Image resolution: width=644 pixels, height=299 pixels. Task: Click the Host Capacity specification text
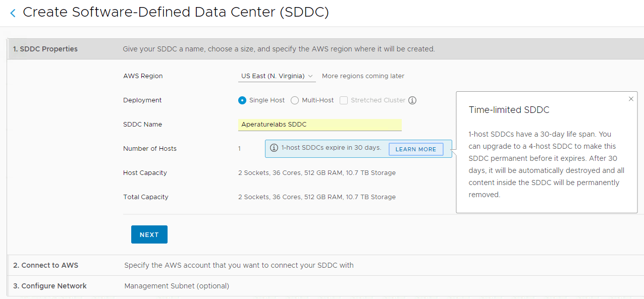[x=317, y=173]
